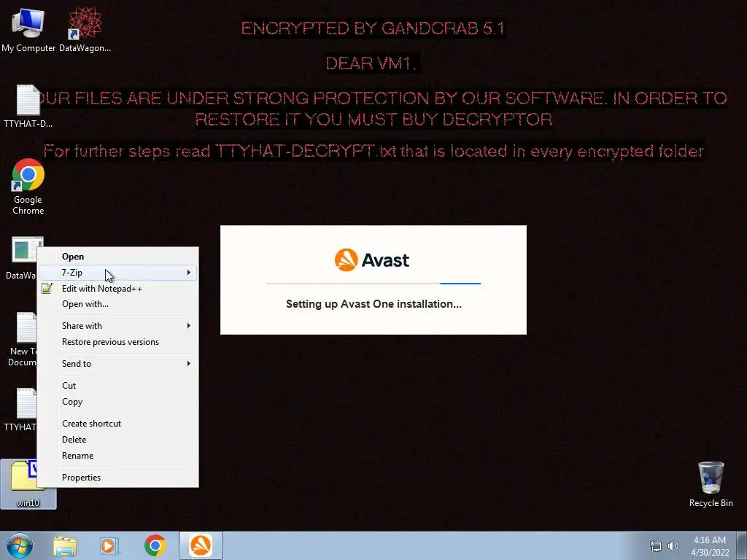Click the Send to submenu arrow

(189, 364)
